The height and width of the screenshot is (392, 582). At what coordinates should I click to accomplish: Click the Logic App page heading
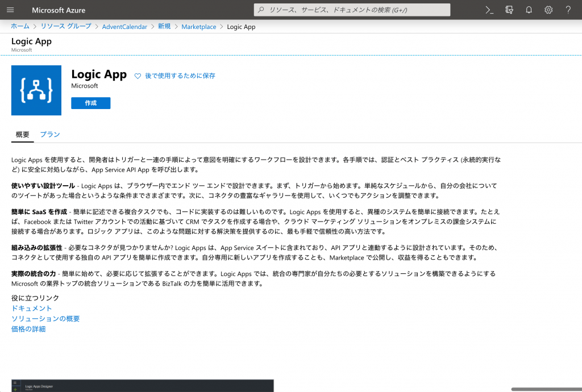pyautogui.click(x=32, y=41)
